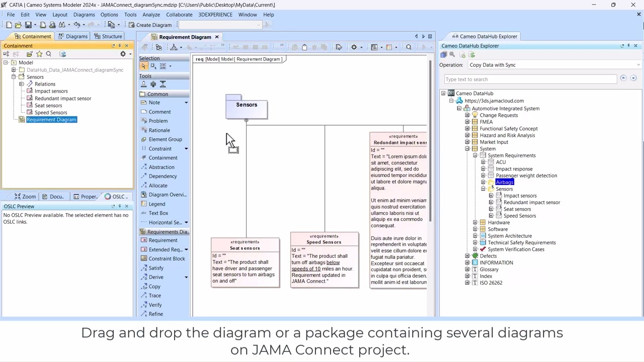
Task: Click search next down arrow in DataHub
Action: 633,78
